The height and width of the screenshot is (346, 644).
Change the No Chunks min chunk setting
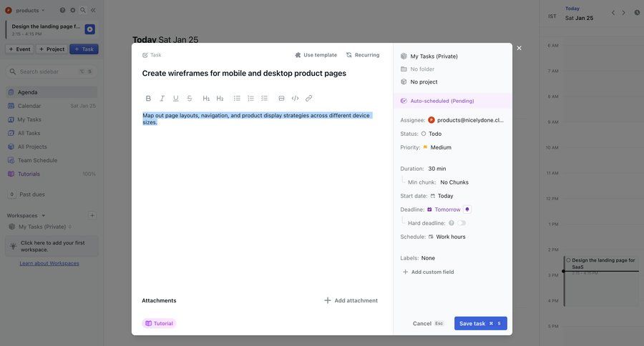point(454,182)
